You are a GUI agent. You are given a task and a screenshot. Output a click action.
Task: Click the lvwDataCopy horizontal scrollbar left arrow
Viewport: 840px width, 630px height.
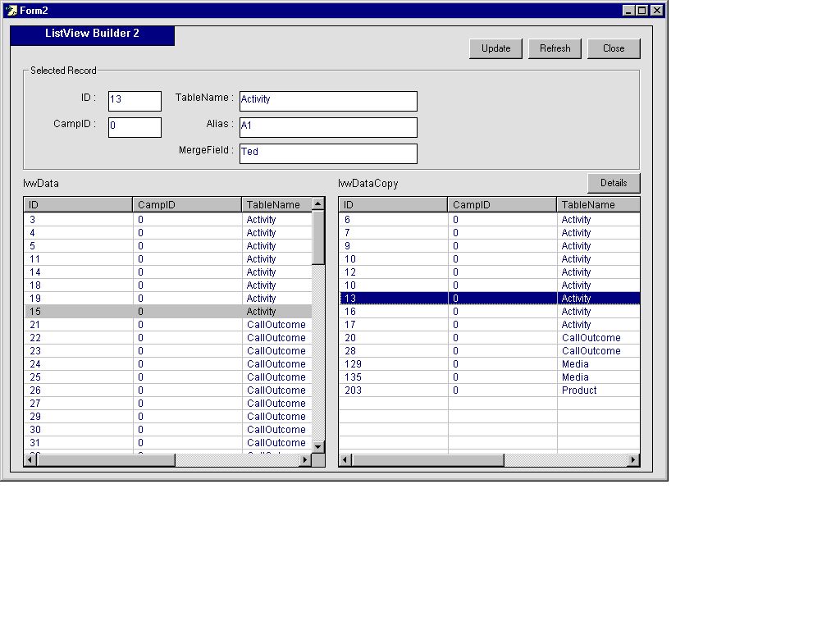345,460
